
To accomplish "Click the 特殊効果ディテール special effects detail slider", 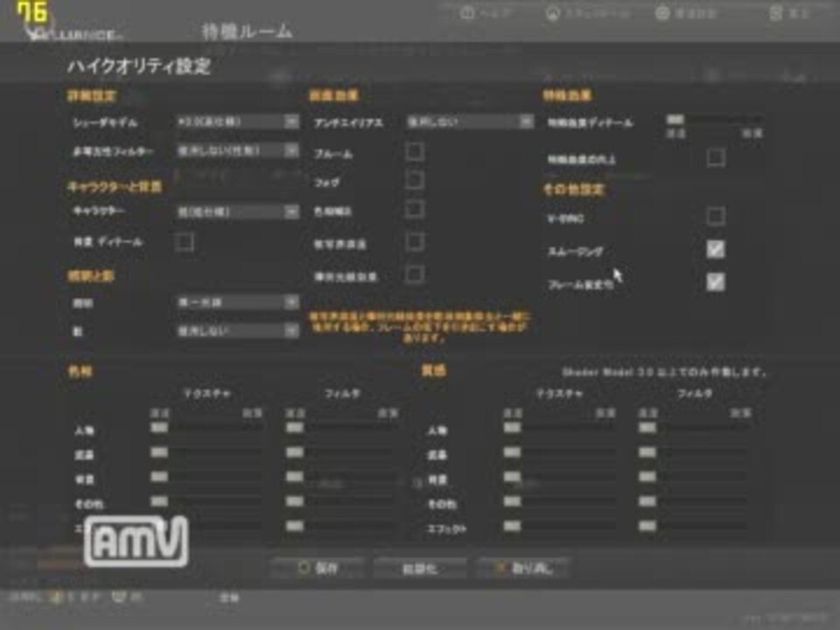I will coord(714,119).
